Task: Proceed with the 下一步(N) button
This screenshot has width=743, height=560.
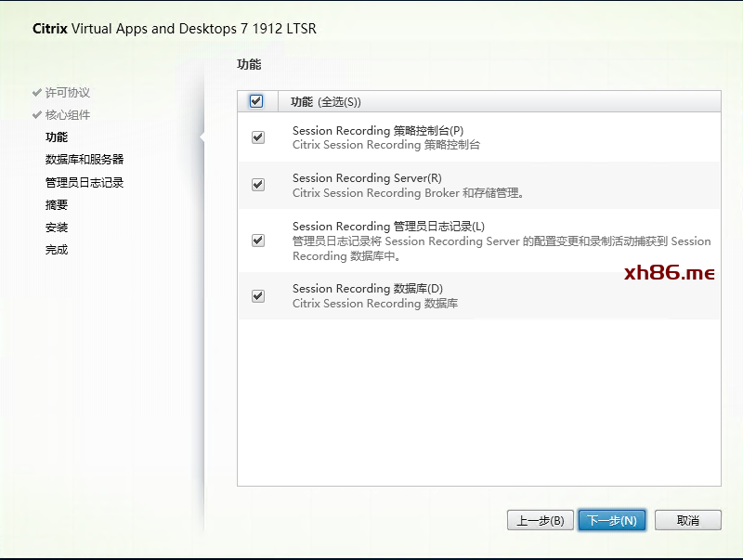Action: [x=612, y=520]
